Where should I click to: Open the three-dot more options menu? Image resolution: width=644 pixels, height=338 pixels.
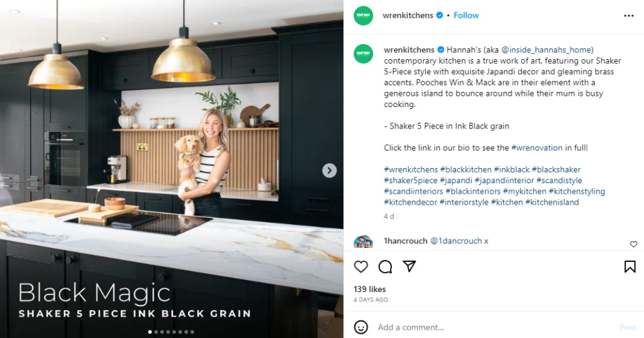(x=628, y=16)
